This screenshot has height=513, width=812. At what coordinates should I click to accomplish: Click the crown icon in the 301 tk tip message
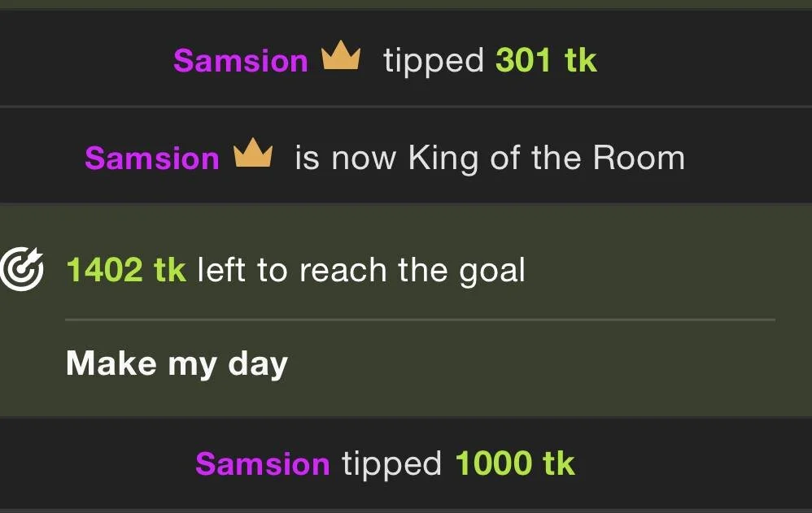pyautogui.click(x=341, y=59)
